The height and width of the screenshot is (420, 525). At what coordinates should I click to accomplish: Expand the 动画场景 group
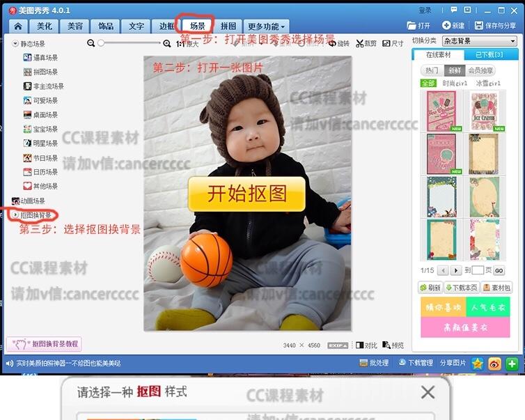click(x=28, y=201)
